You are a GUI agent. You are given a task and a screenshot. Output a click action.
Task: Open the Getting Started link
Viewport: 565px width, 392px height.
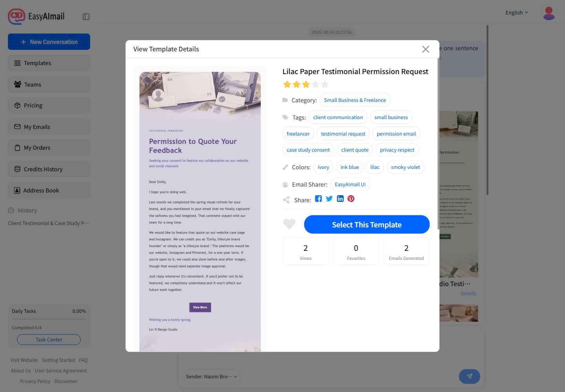[58, 360]
